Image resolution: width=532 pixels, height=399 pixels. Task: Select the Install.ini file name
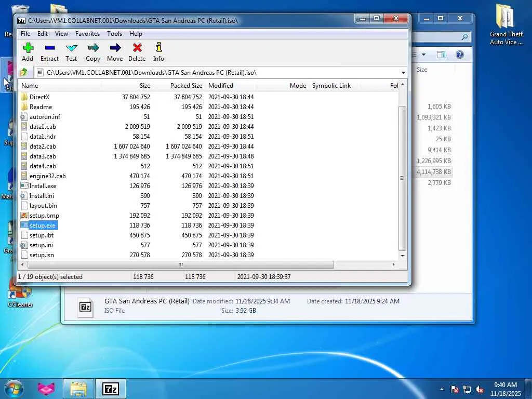42,196
